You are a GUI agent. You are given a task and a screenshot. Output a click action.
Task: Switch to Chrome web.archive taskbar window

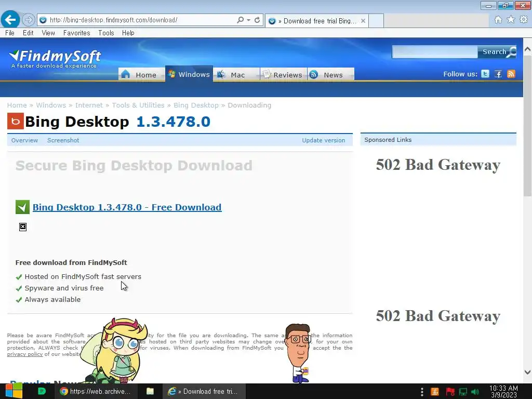click(x=96, y=391)
